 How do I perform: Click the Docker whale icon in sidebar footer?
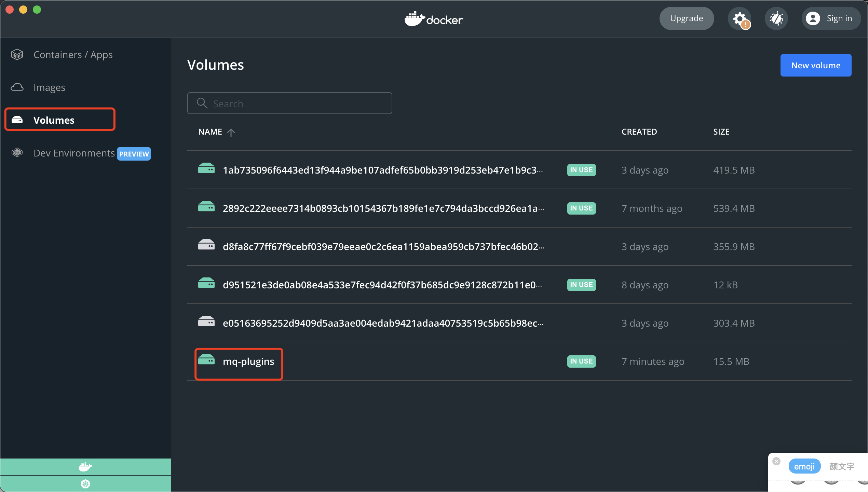pos(85,467)
